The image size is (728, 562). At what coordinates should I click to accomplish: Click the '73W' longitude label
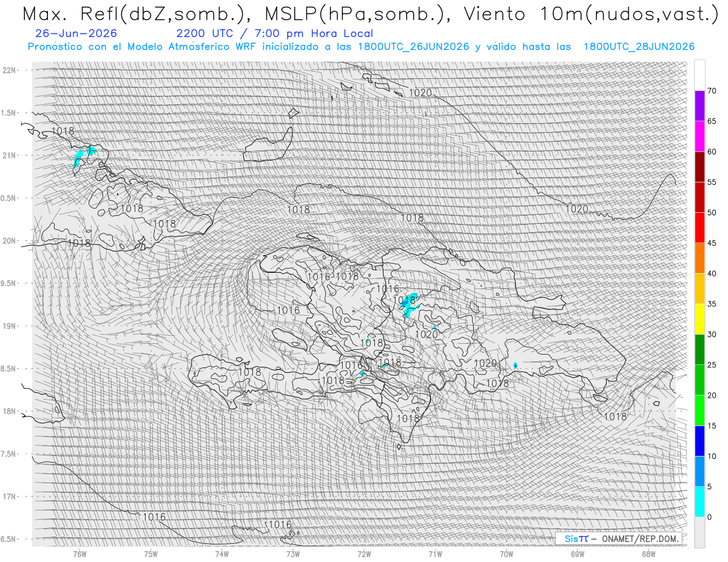point(293,554)
